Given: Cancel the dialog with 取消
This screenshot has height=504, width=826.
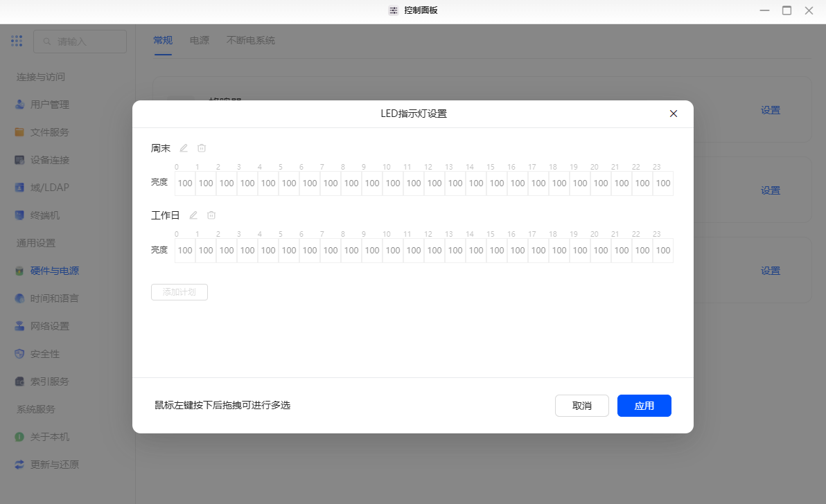Looking at the screenshot, I should click(582, 406).
